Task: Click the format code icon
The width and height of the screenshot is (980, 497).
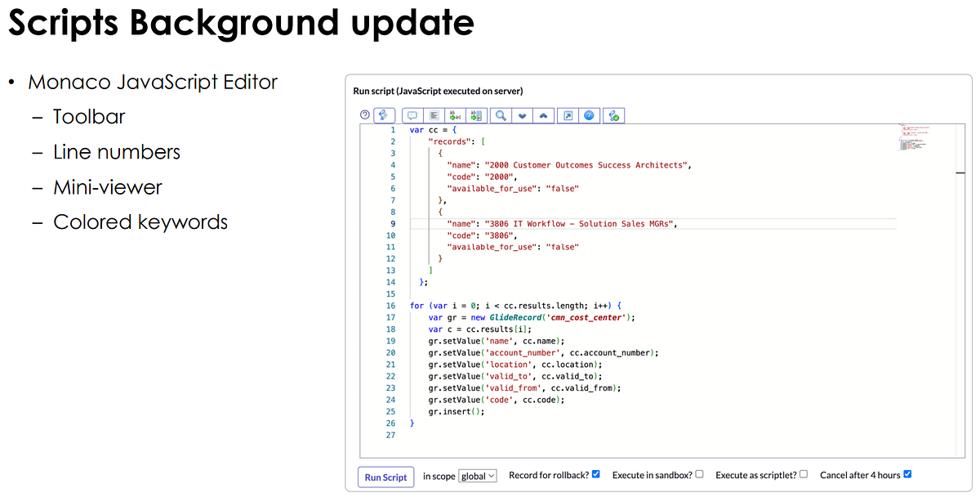Action: [x=434, y=115]
